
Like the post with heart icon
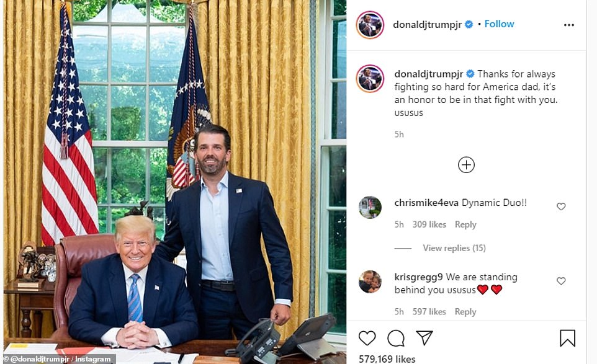[367, 338]
